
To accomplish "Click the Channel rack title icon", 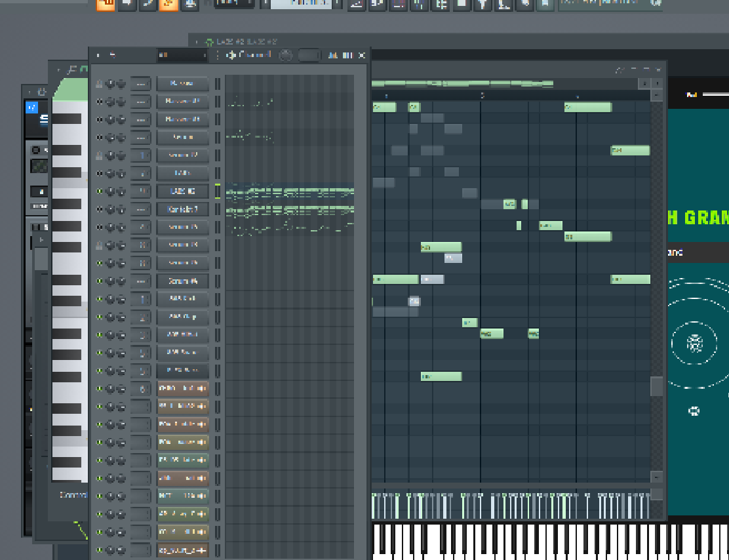I will [x=231, y=55].
